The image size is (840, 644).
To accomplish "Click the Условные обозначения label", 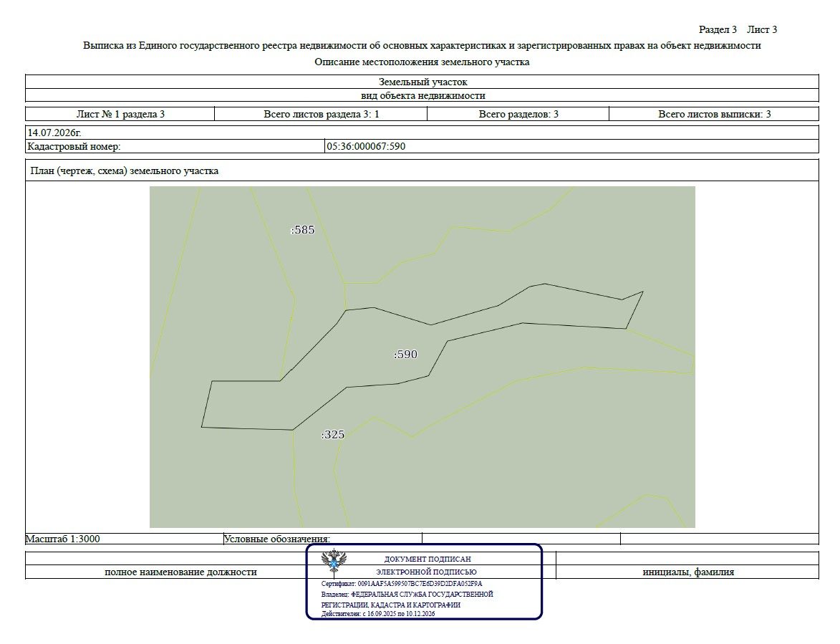I will (x=277, y=539).
